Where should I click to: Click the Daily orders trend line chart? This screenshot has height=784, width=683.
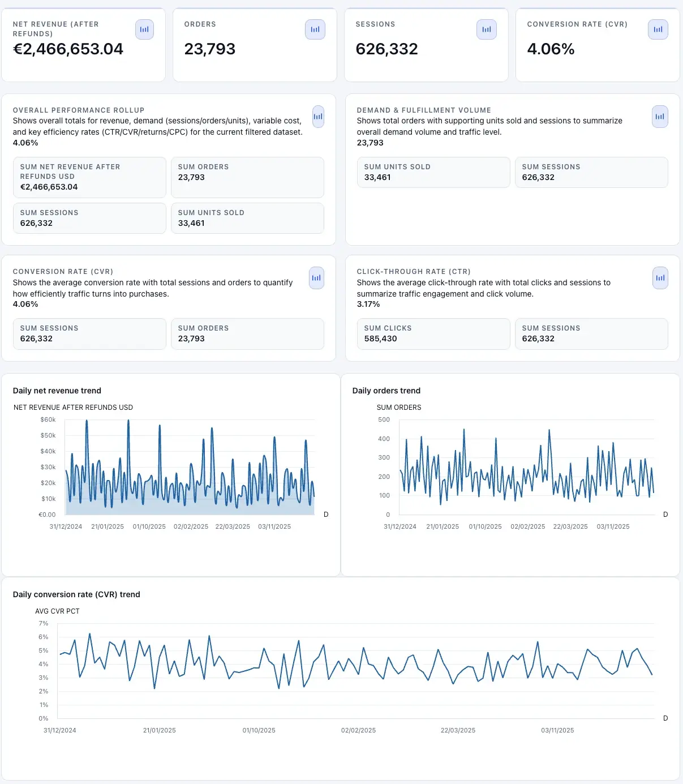point(526,470)
